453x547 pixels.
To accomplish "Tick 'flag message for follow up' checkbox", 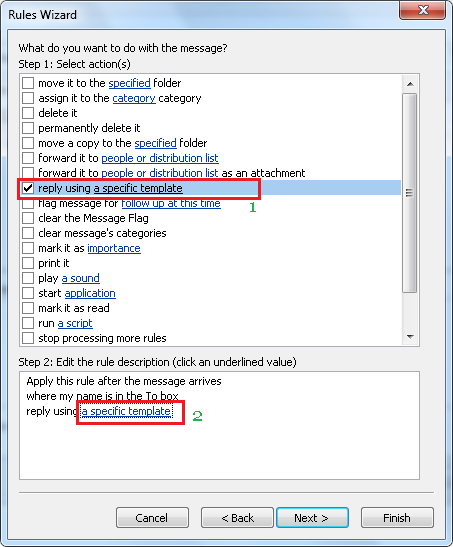I will pyautogui.click(x=28, y=204).
